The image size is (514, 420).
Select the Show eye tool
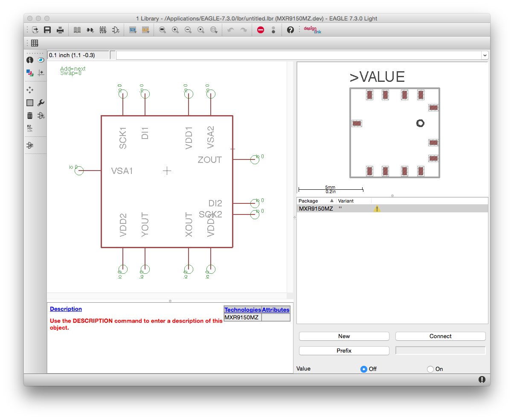click(41, 60)
